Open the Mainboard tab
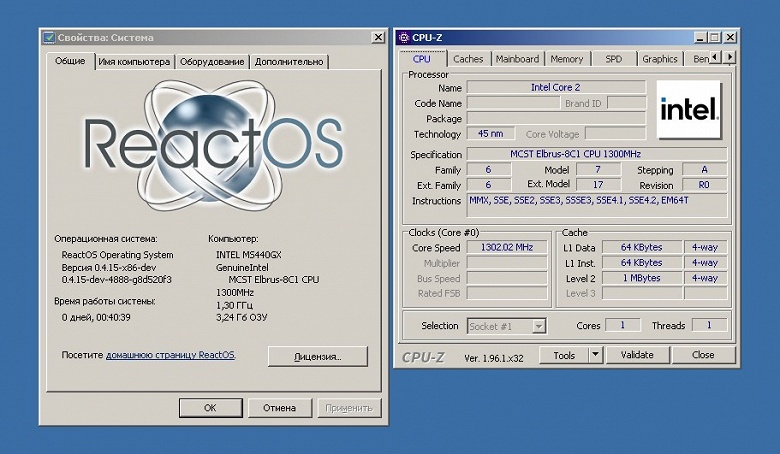Image resolution: width=780 pixels, height=454 pixels. click(x=517, y=59)
